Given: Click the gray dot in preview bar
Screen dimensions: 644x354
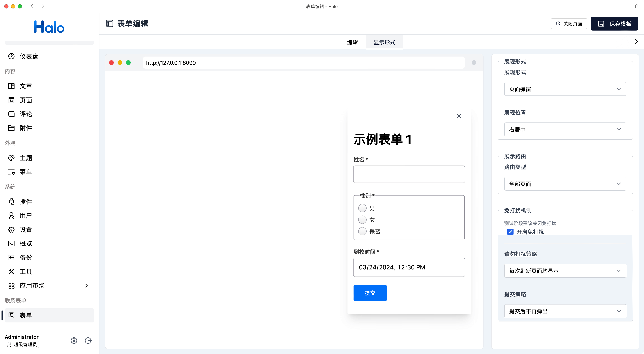Looking at the screenshot, I should 474,63.
